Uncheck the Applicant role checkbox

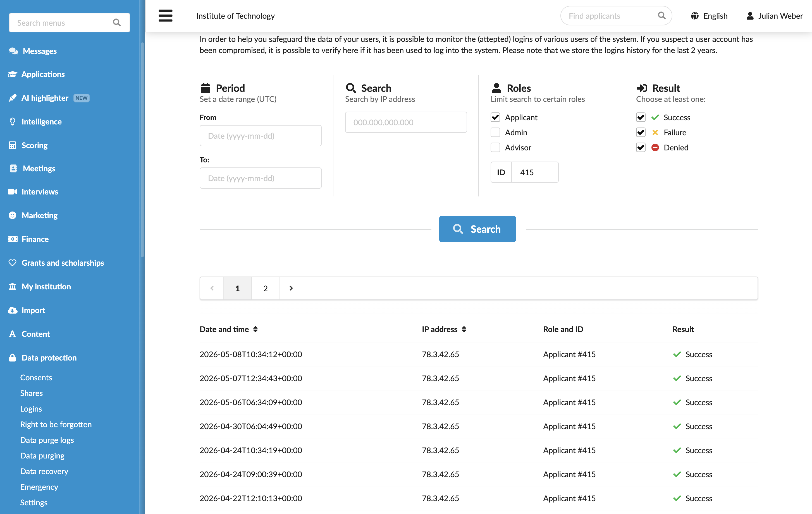tap(495, 117)
